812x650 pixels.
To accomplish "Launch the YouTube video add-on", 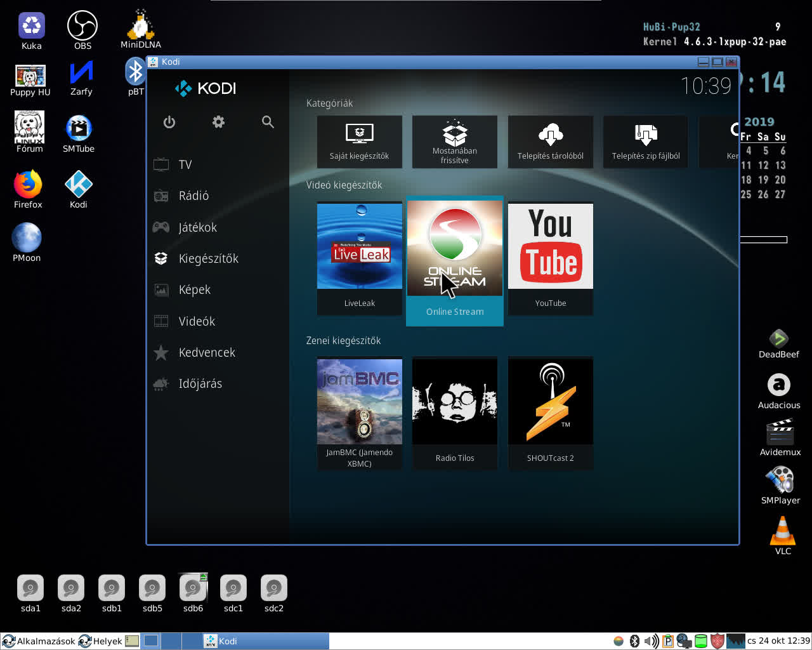I will 551,258.
